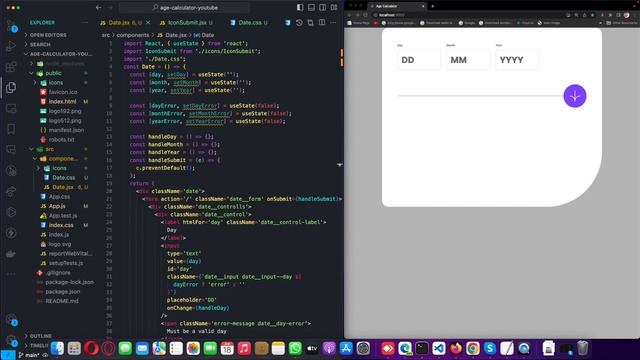Open Docker view in activity bar

pos(11,254)
